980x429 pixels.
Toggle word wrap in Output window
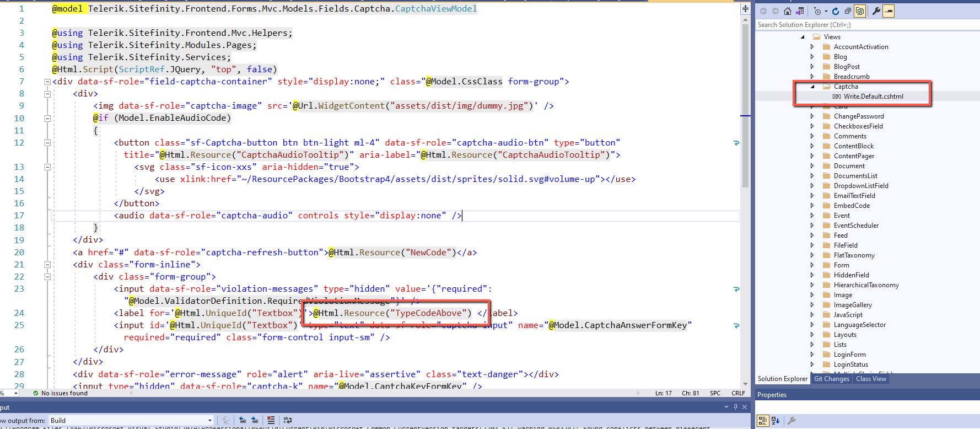pyautogui.click(x=287, y=420)
